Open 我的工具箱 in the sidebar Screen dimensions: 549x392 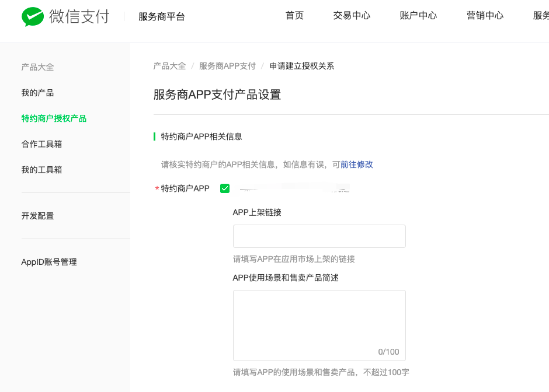pyautogui.click(x=41, y=170)
